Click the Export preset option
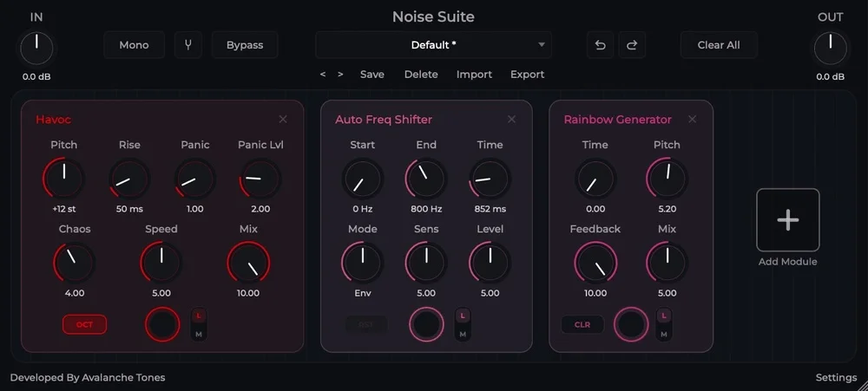 click(527, 75)
